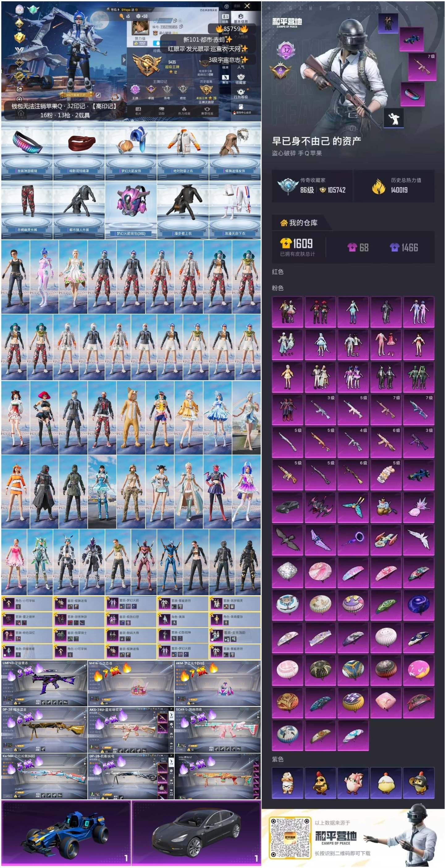Click the edit pencil beside SS21 title

(x=99, y=95)
